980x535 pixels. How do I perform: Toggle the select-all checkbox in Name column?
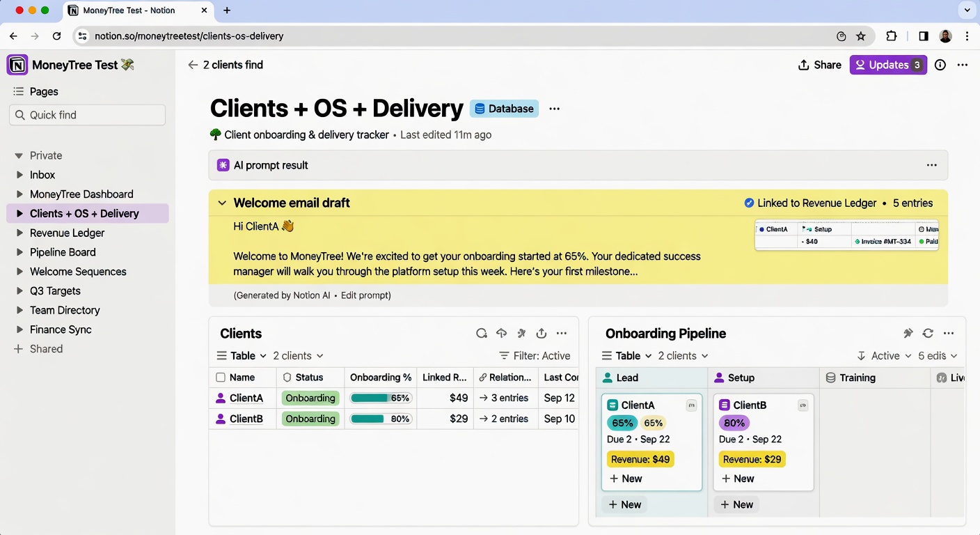tap(221, 378)
